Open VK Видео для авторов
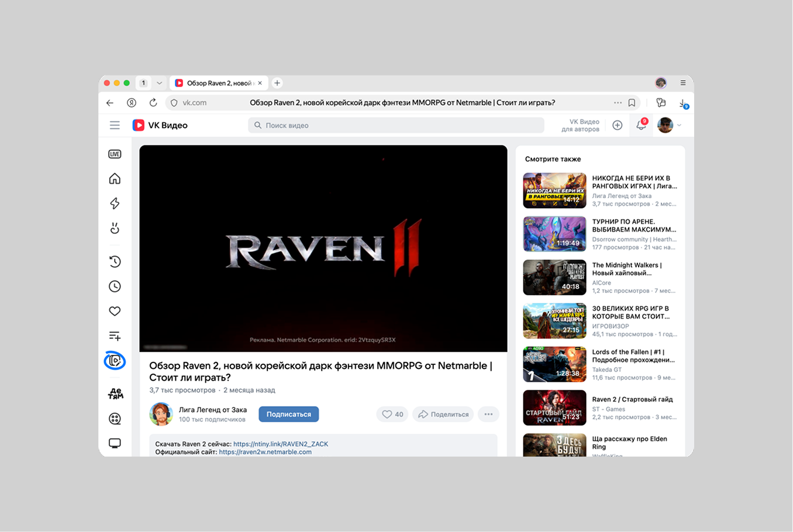This screenshot has width=793, height=532. pos(582,125)
